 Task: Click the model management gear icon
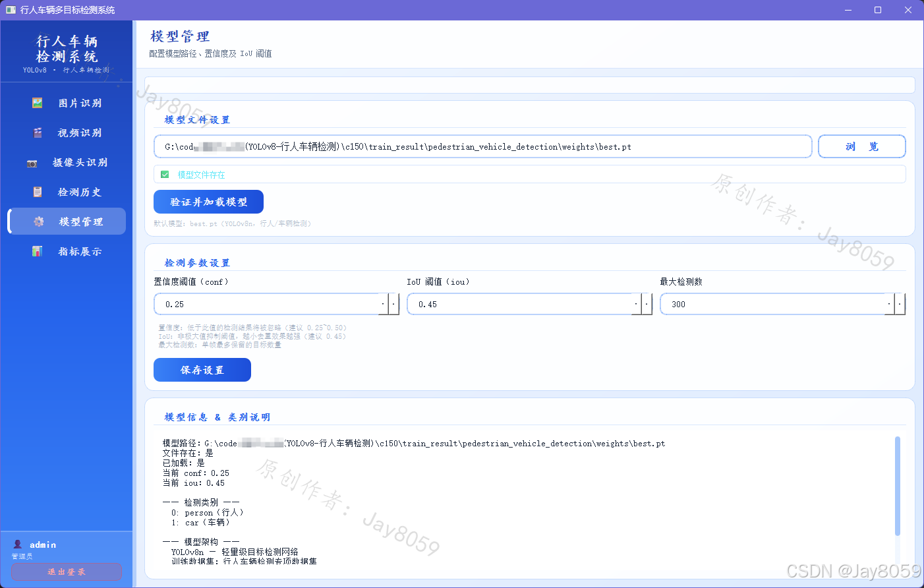39,221
